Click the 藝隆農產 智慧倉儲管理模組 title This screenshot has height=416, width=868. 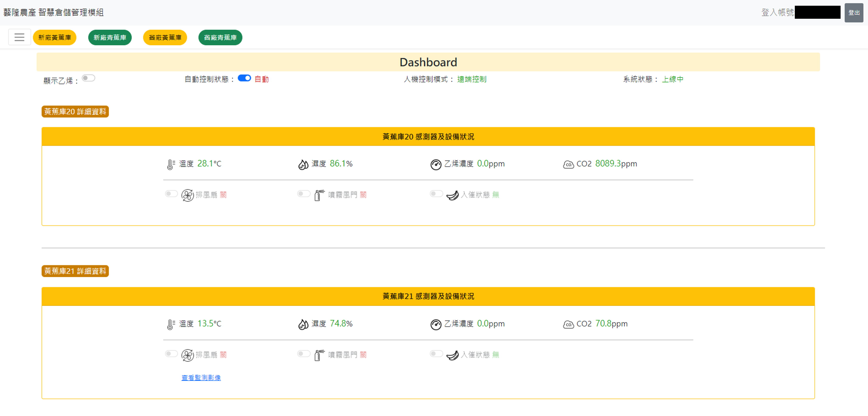[54, 12]
